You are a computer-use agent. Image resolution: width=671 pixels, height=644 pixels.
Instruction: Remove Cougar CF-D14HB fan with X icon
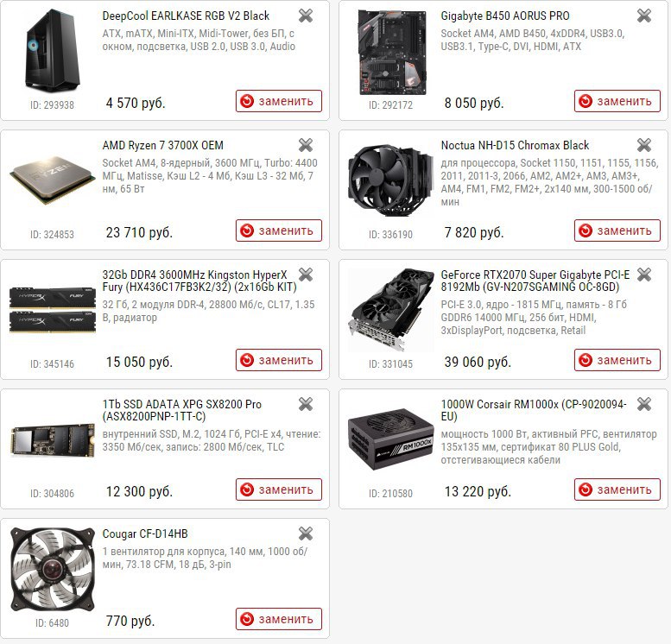tap(306, 534)
